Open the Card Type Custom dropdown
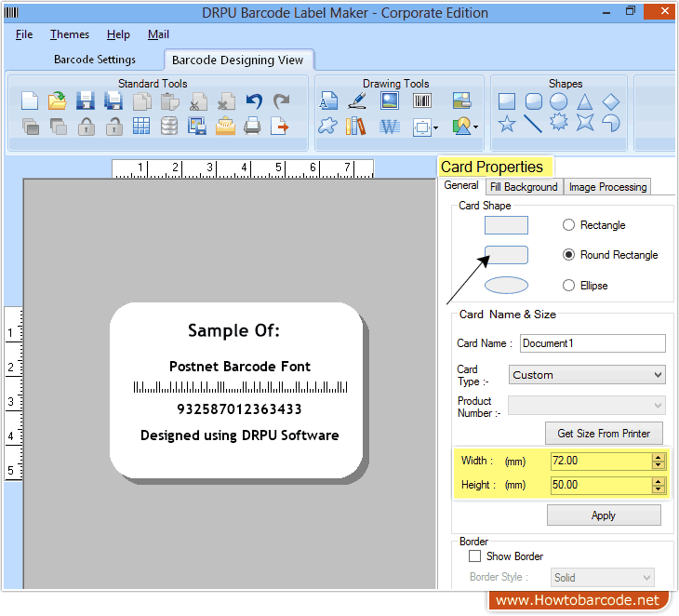This screenshot has height=616, width=679. point(587,375)
